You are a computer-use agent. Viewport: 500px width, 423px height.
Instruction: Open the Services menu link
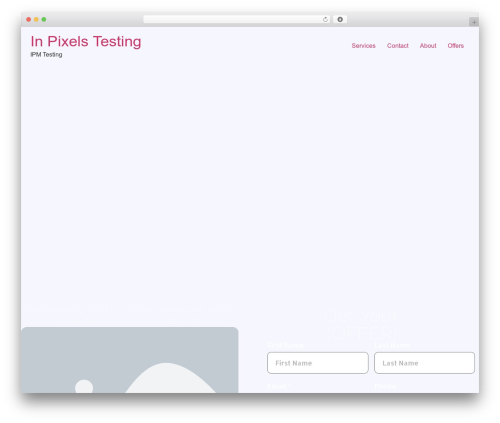pos(363,46)
